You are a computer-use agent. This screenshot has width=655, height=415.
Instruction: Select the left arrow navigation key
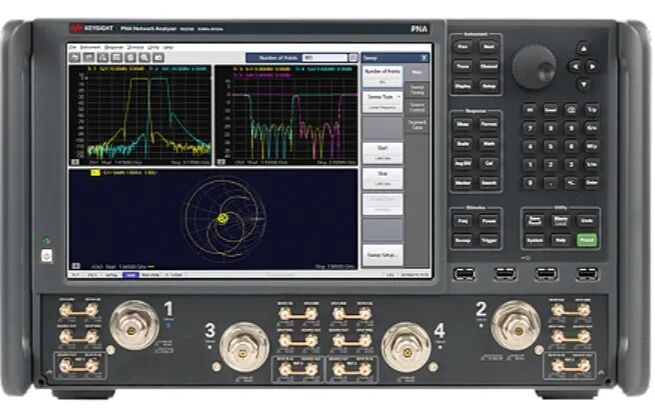pyautogui.click(x=575, y=66)
